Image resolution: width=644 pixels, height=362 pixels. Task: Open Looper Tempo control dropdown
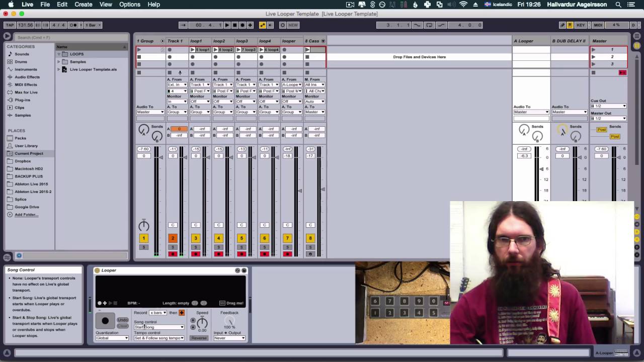click(158, 338)
